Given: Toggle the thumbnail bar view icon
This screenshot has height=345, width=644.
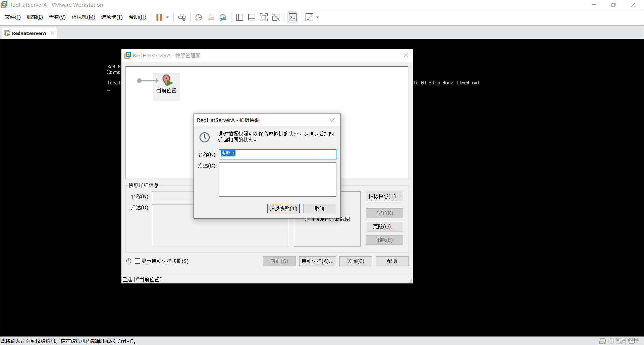Looking at the screenshot, I should click(252, 17).
